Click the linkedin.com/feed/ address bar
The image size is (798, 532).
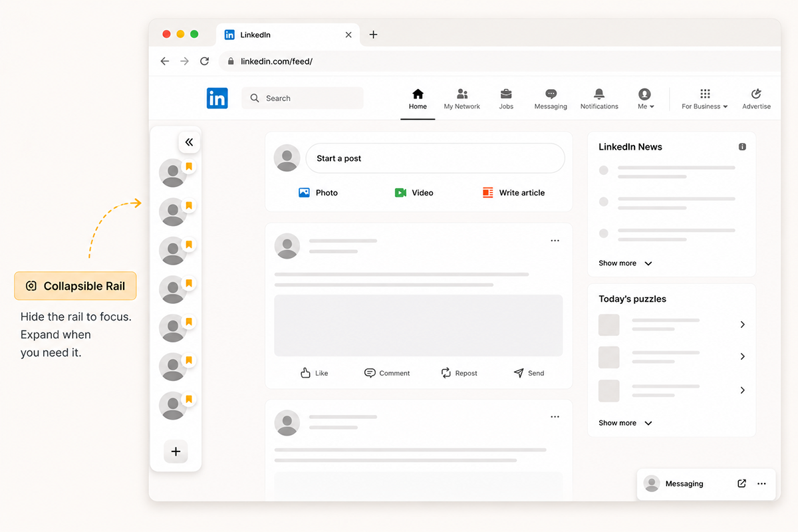tap(499, 61)
